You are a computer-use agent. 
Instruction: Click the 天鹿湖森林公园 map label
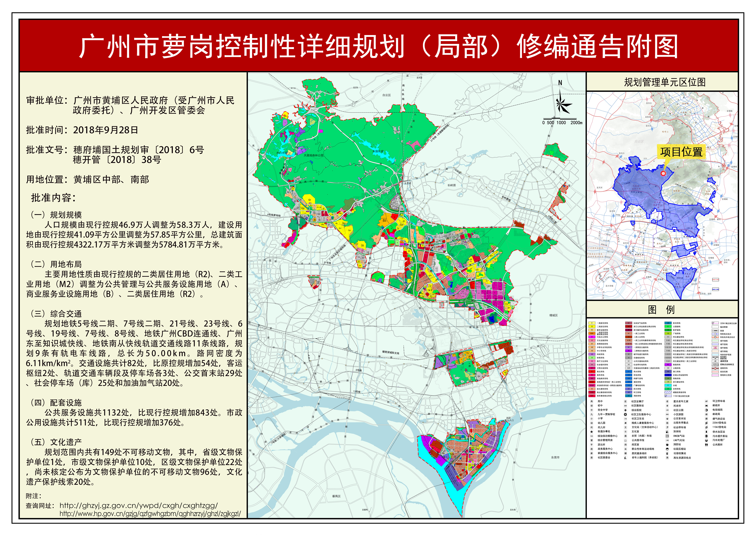313,155
